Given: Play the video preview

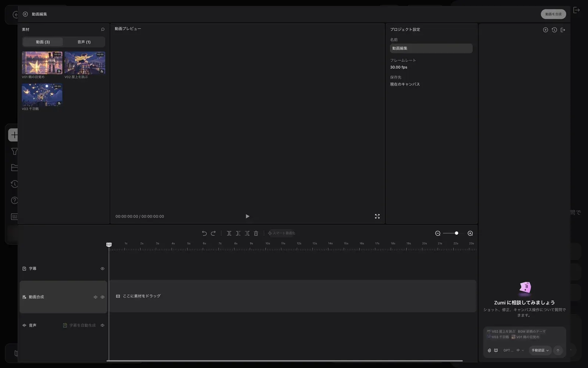Looking at the screenshot, I should (247, 216).
